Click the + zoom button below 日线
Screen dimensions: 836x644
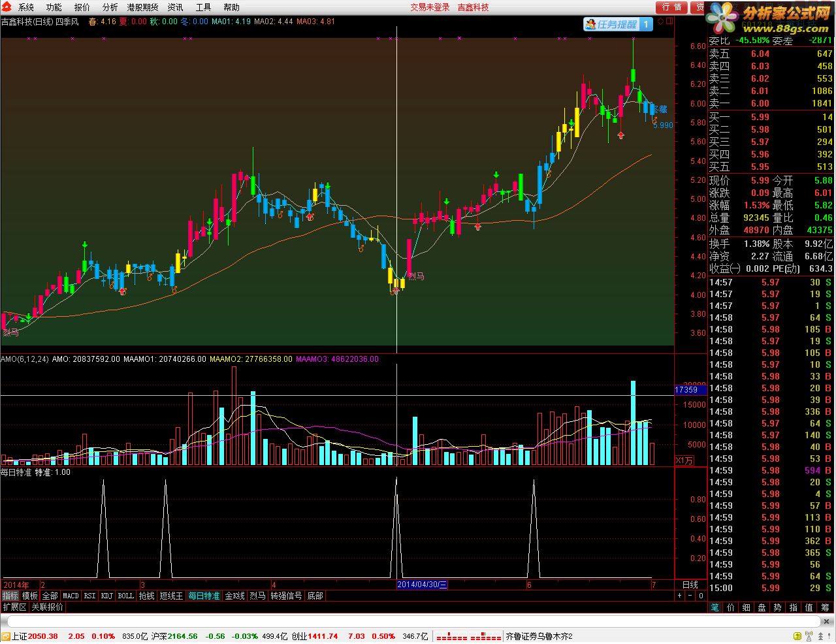pos(680,596)
